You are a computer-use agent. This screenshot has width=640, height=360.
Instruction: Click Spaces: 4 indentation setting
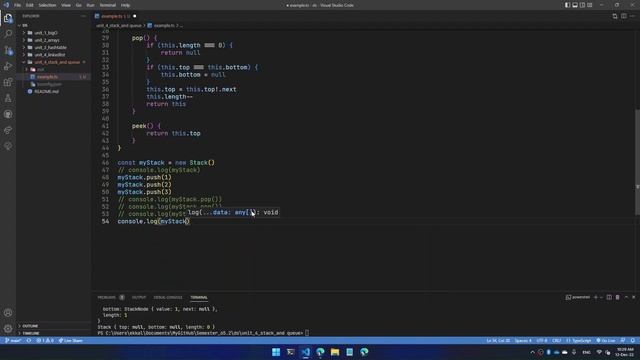[x=523, y=340]
